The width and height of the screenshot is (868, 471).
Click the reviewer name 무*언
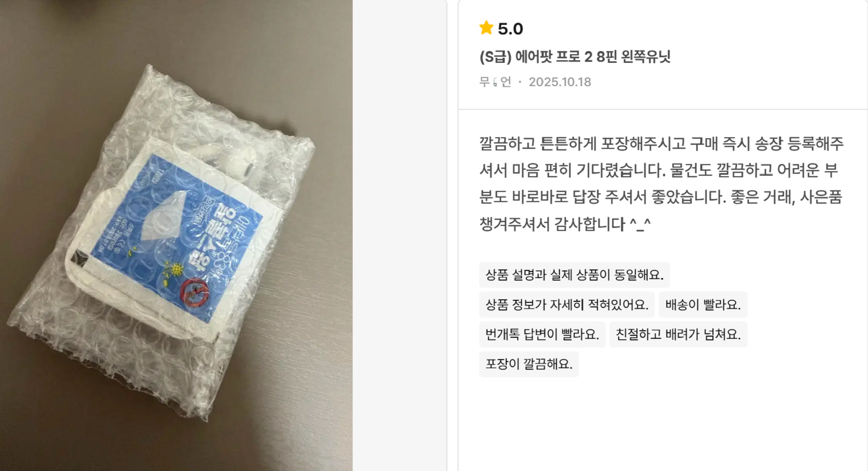pos(495,82)
